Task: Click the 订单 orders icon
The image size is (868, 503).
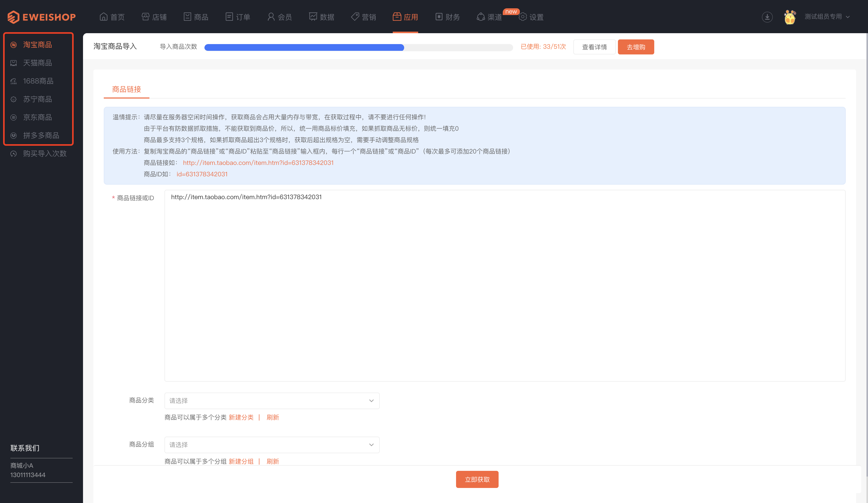Action: point(229,17)
